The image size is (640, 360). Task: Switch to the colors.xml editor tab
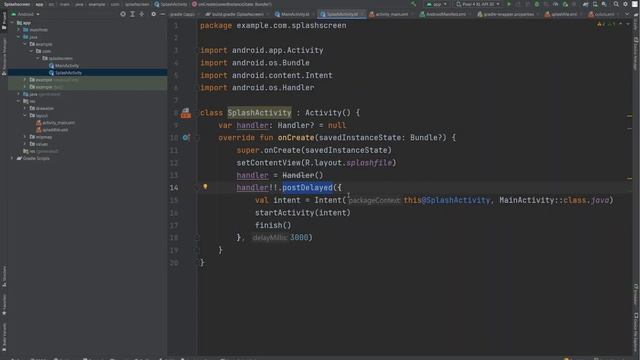coord(602,14)
